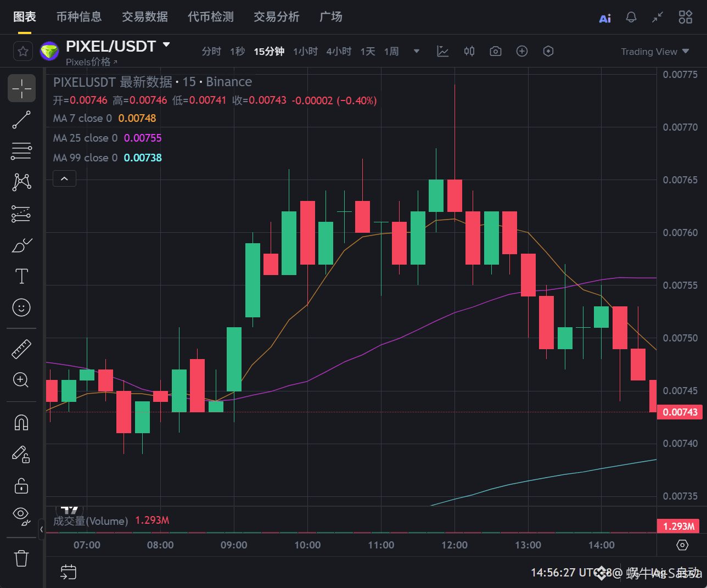This screenshot has height=588, width=707.
Task: Select the 1天 interval
Action: [368, 52]
